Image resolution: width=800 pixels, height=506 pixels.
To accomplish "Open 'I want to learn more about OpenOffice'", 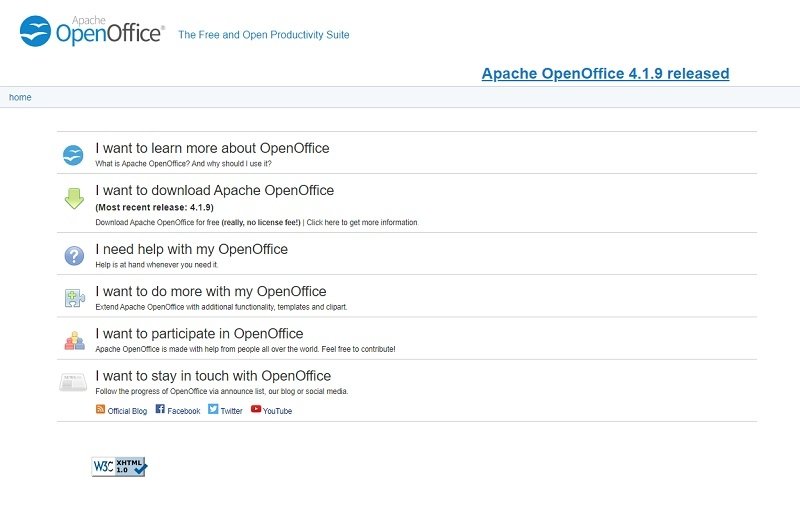I will point(212,148).
